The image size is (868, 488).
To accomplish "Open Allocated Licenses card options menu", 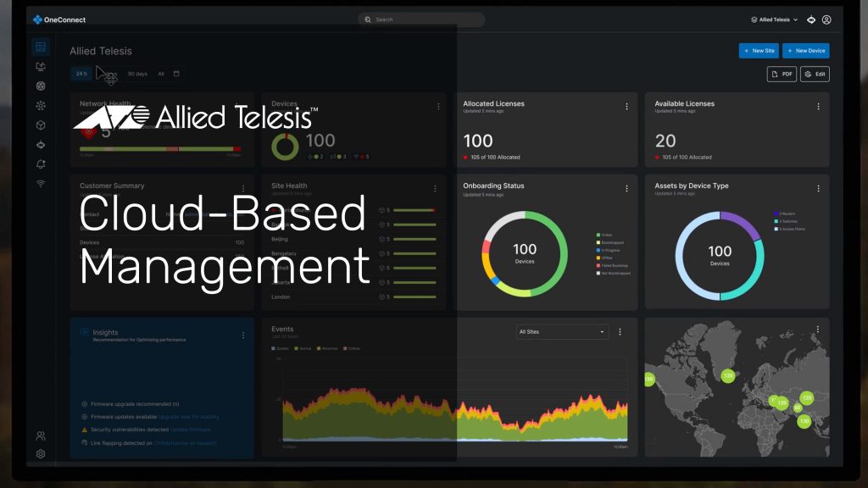I will coord(626,107).
